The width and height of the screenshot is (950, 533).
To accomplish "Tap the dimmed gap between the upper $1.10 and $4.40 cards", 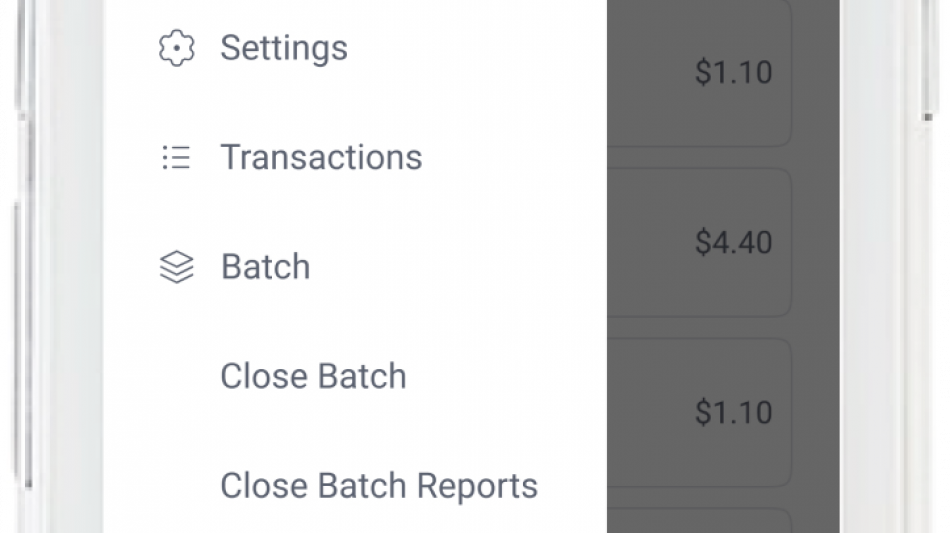I will [700, 158].
